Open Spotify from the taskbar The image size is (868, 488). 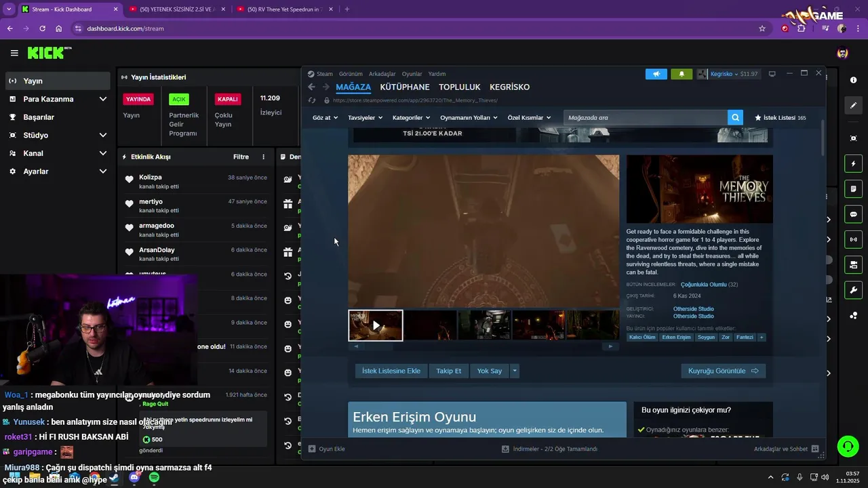154,478
